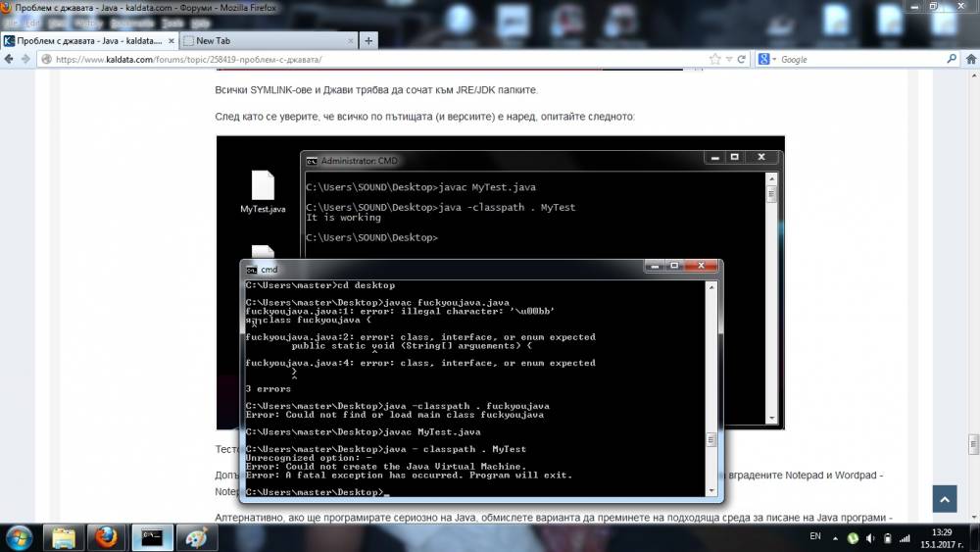Image resolution: width=980 pixels, height=552 pixels.
Task: Open the address bar history dropdown arrow
Action: click(x=729, y=59)
